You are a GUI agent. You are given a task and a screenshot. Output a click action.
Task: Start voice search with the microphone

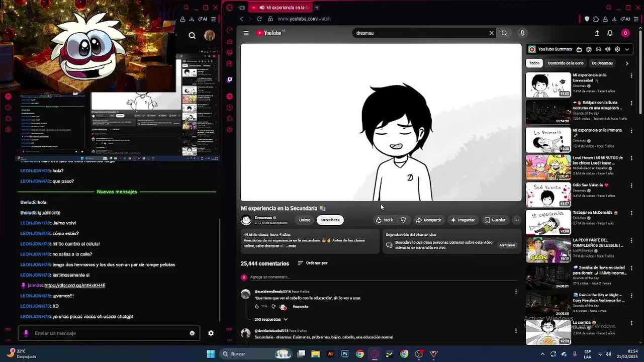pyautogui.click(x=522, y=33)
